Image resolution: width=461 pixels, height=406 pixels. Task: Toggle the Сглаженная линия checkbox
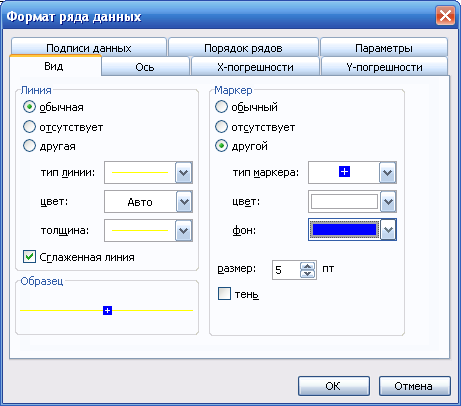29,257
